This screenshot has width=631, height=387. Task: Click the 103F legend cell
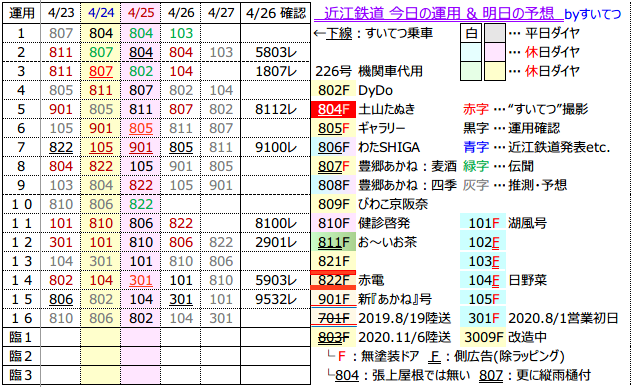tap(483, 261)
